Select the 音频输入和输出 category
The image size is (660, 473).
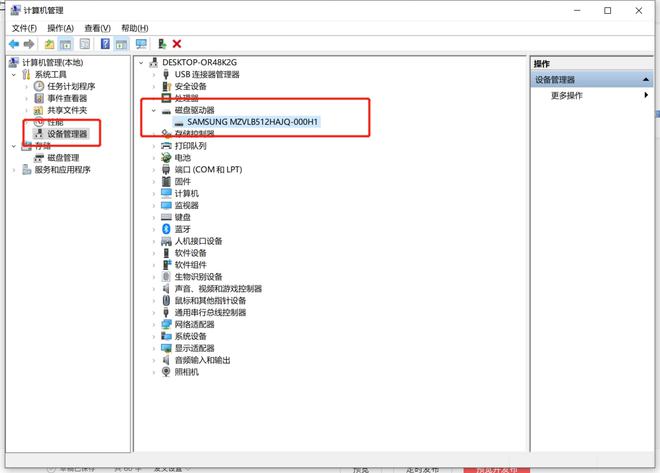(202, 360)
